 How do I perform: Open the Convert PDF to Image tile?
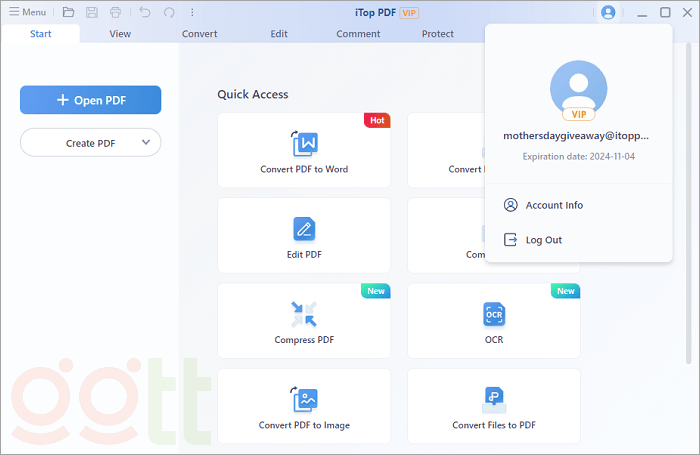(304, 405)
